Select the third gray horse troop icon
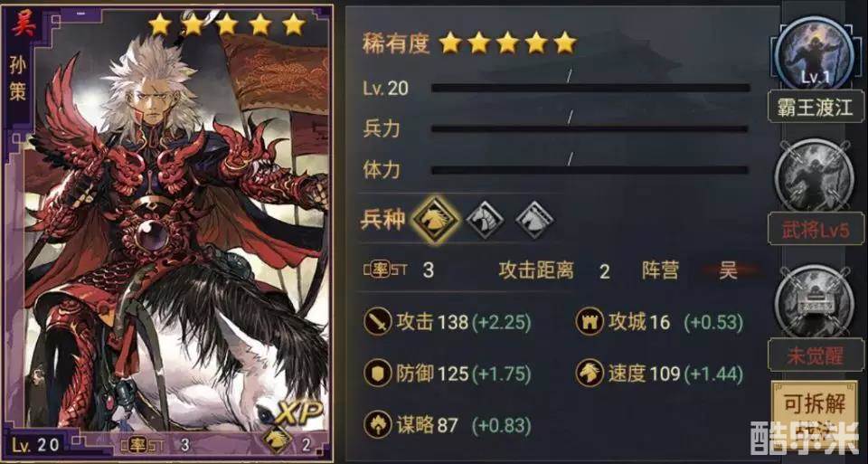Screen dimensions: 868x464 click(x=534, y=219)
